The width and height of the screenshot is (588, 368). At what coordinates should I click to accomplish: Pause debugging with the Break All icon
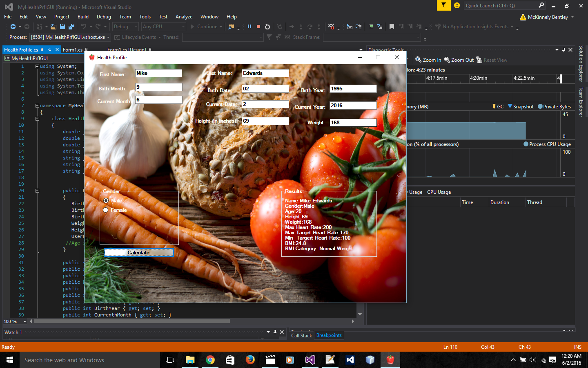(249, 27)
